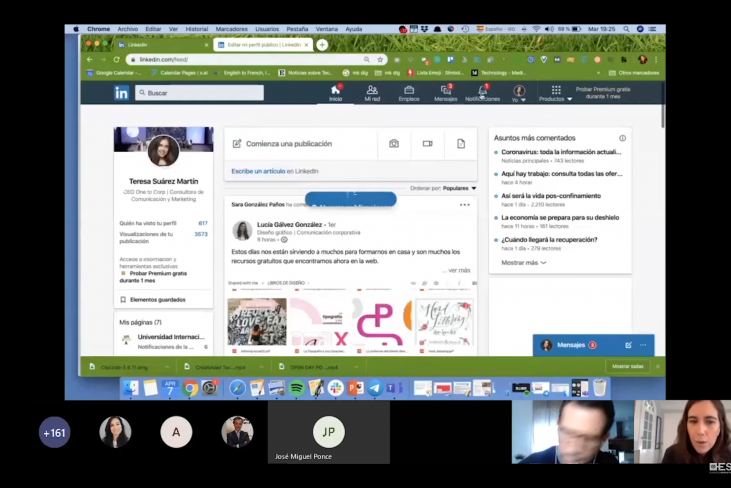This screenshot has height=488, width=731.
Task: Focus the Buscar search field
Action: tap(200, 93)
